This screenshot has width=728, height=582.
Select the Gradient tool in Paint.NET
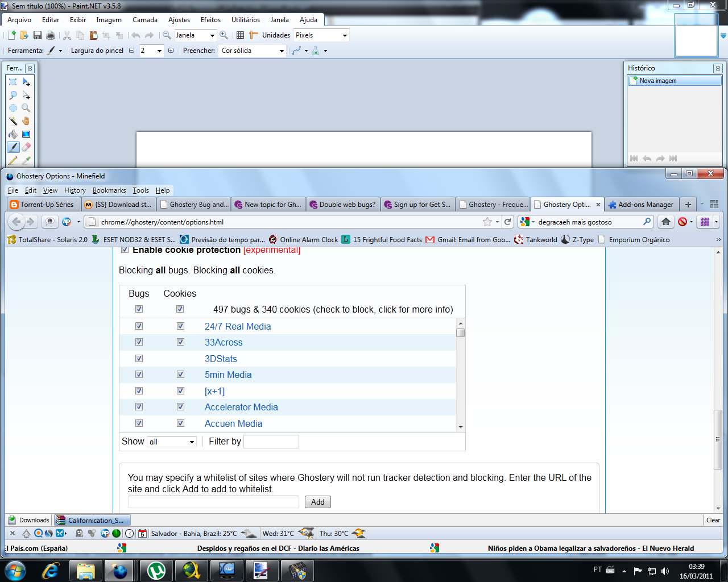26,134
